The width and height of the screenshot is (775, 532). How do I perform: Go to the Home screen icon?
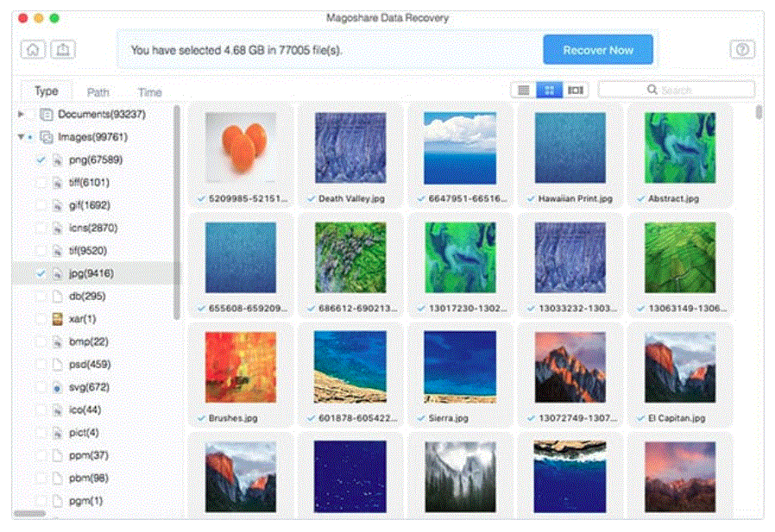(x=33, y=49)
